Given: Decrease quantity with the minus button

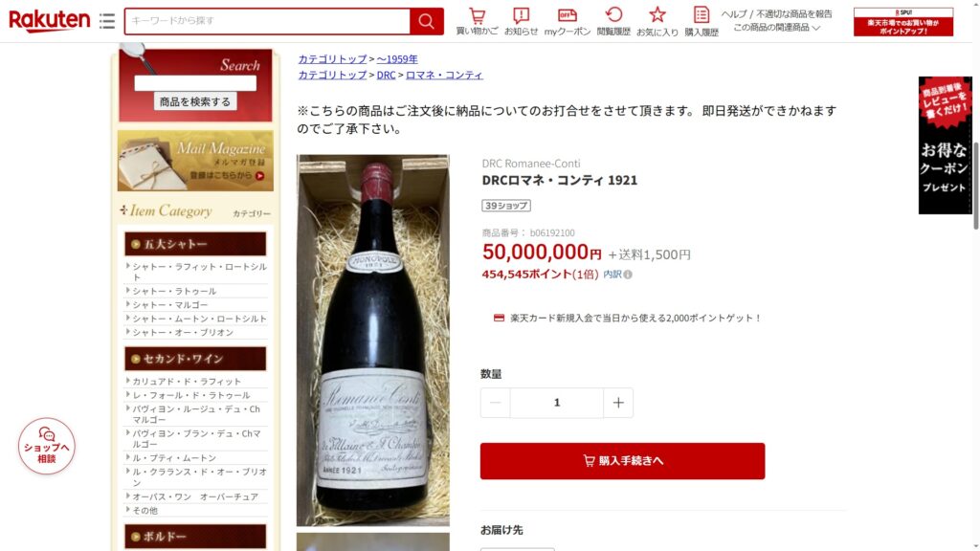Looking at the screenshot, I should click(495, 403).
